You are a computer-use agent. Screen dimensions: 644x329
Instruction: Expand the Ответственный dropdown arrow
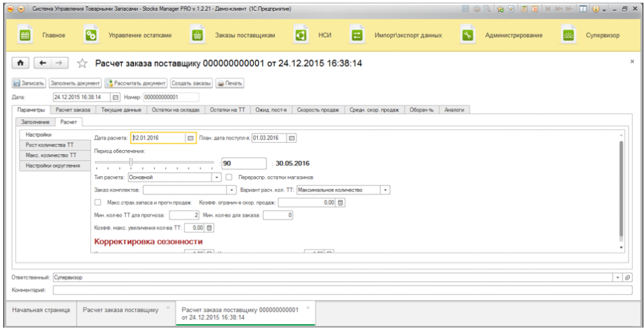coord(618,277)
